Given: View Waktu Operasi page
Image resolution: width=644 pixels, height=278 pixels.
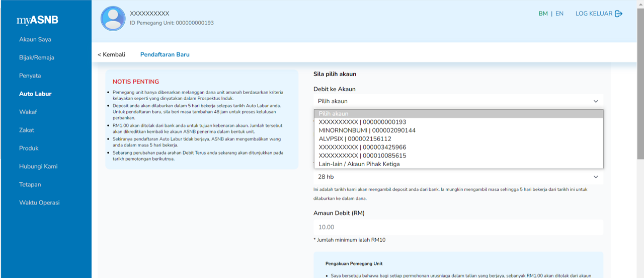Looking at the screenshot, I should coord(39,202).
